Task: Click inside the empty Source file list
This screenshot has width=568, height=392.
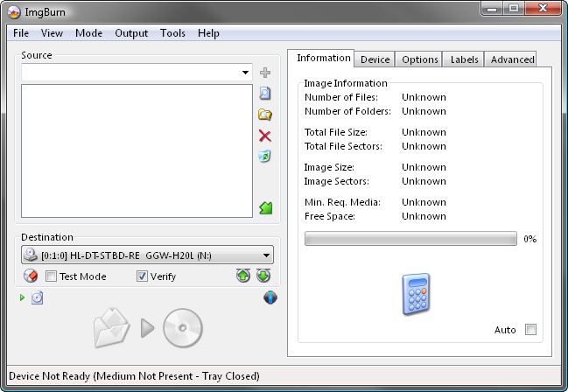Action: click(137, 151)
